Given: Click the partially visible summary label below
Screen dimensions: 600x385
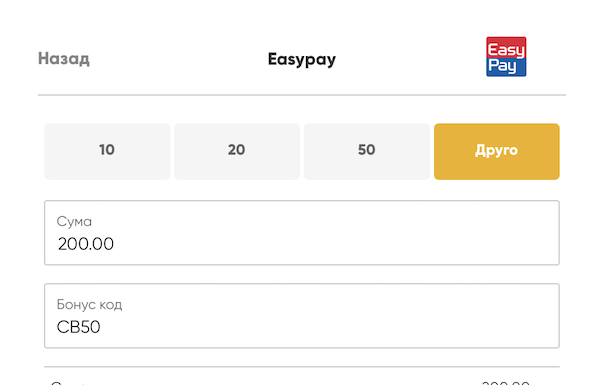Looking at the screenshot, I should [69, 382].
